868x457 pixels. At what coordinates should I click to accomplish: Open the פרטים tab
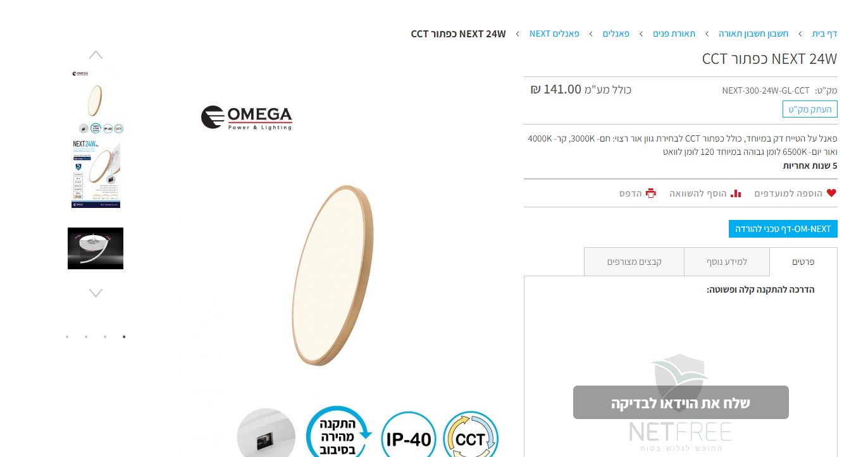point(803,262)
